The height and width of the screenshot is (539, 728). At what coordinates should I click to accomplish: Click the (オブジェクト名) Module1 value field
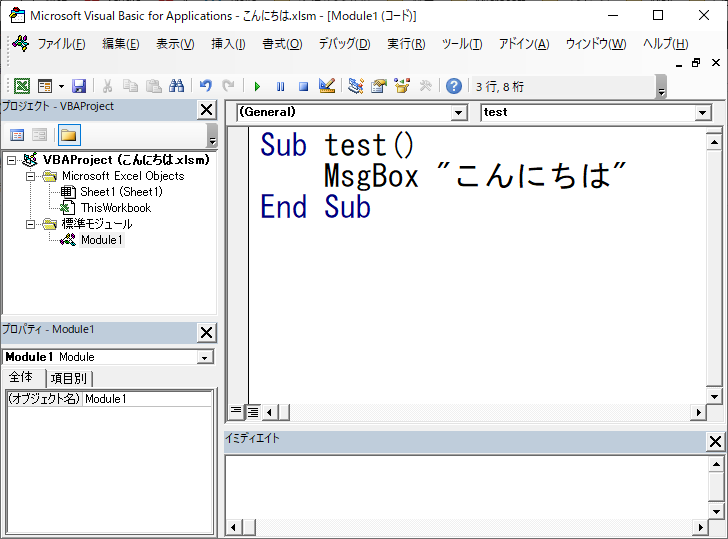pyautogui.click(x=148, y=399)
